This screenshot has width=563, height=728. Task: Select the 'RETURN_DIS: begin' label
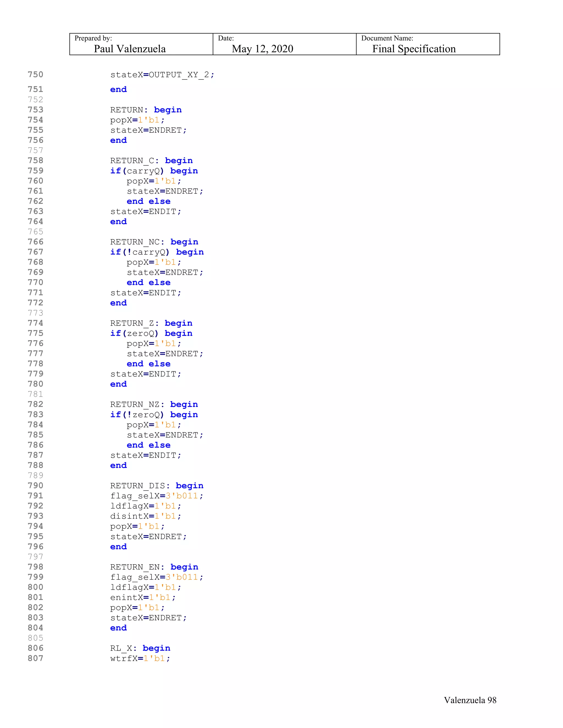157,486
